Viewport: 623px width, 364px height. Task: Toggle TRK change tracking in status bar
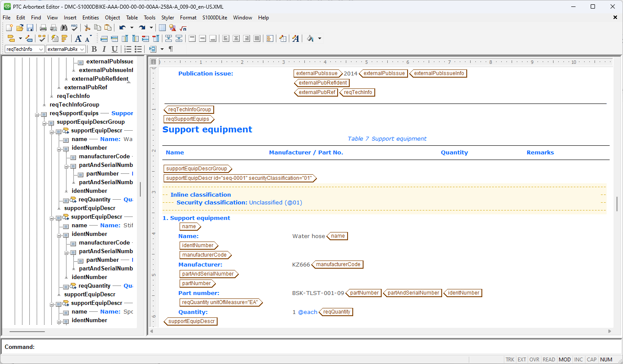click(510, 360)
